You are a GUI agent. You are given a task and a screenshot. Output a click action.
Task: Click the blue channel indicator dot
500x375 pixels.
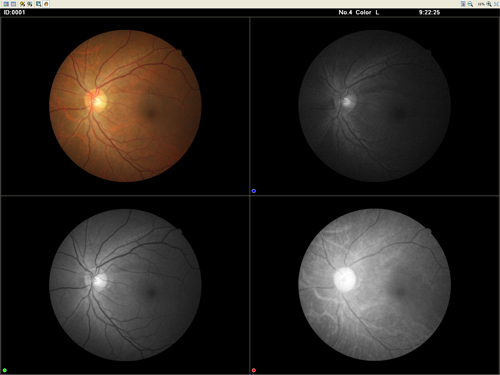coord(254,191)
